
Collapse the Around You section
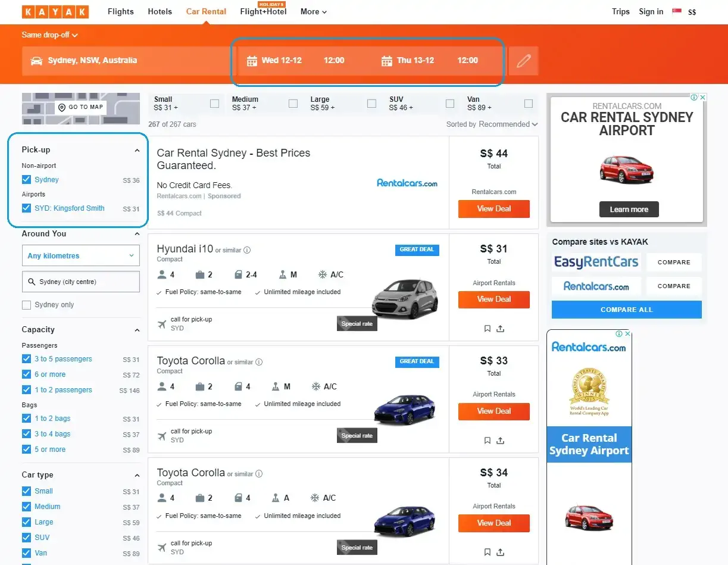137,235
